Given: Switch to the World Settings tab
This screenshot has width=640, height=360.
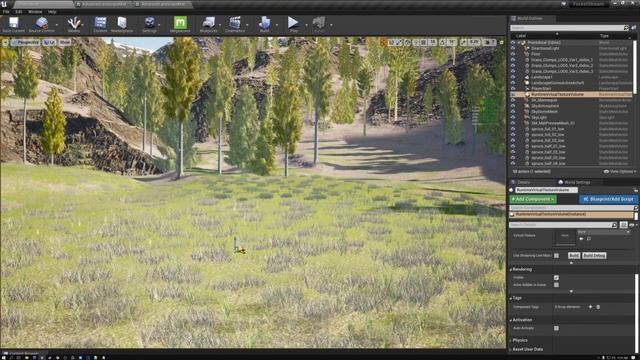Looking at the screenshot, I should pyautogui.click(x=574, y=182).
